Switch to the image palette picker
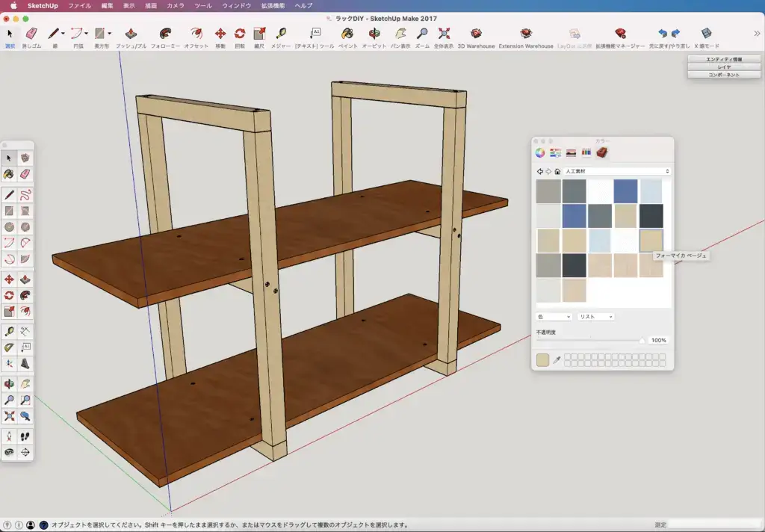The width and height of the screenshot is (765, 532). coord(571,152)
